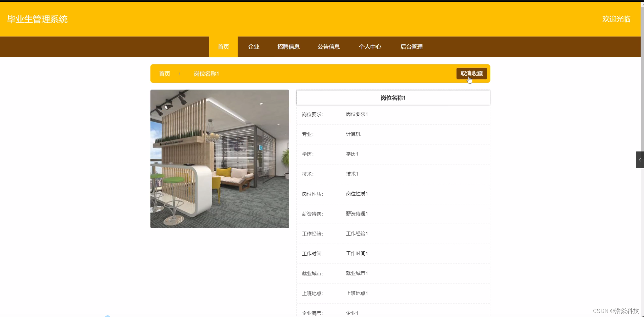Image resolution: width=644 pixels, height=317 pixels.
Task: Open the 公告信息 section
Action: (329, 47)
